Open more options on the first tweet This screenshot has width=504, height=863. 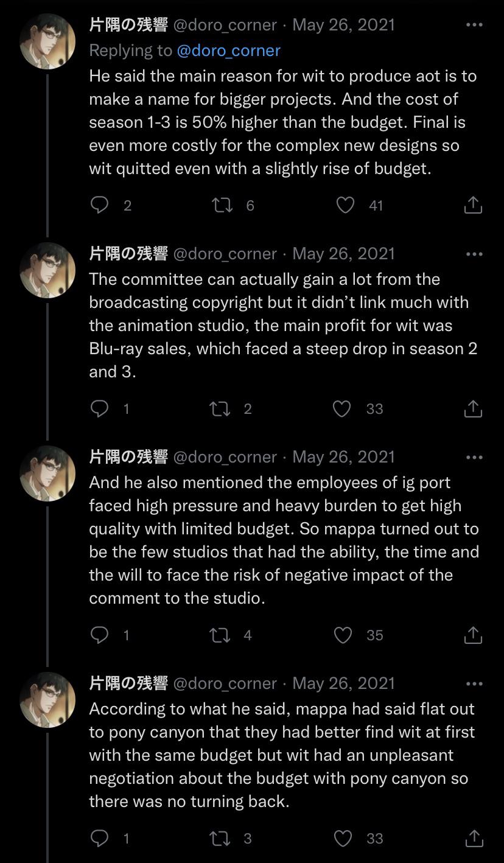coord(474,25)
